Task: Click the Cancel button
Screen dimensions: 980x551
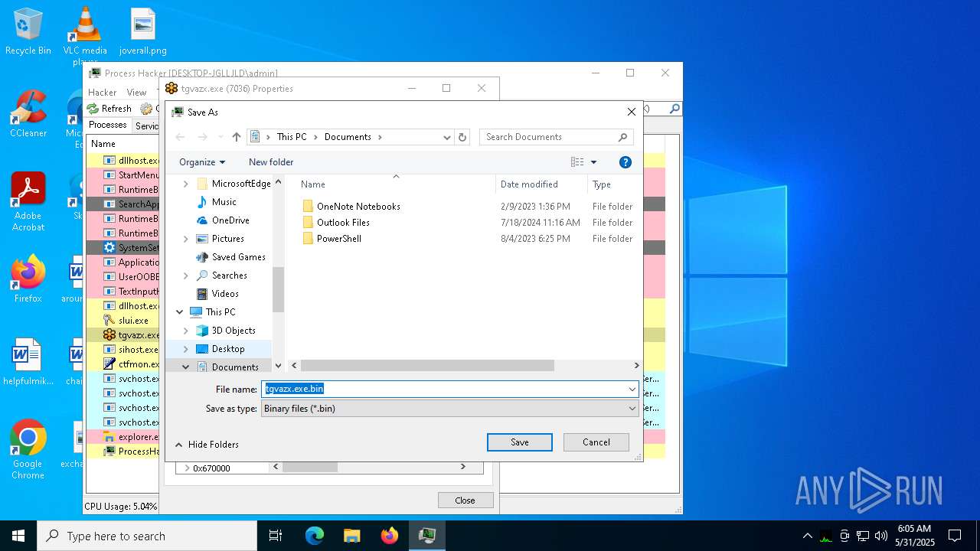Action: pyautogui.click(x=596, y=442)
